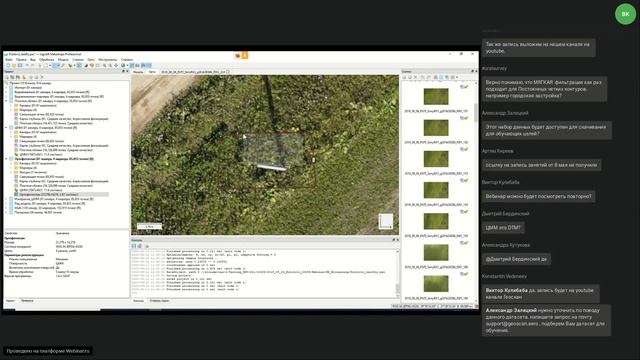Save project using the toolbar disk icon
The image size is (640, 360).
20,65
